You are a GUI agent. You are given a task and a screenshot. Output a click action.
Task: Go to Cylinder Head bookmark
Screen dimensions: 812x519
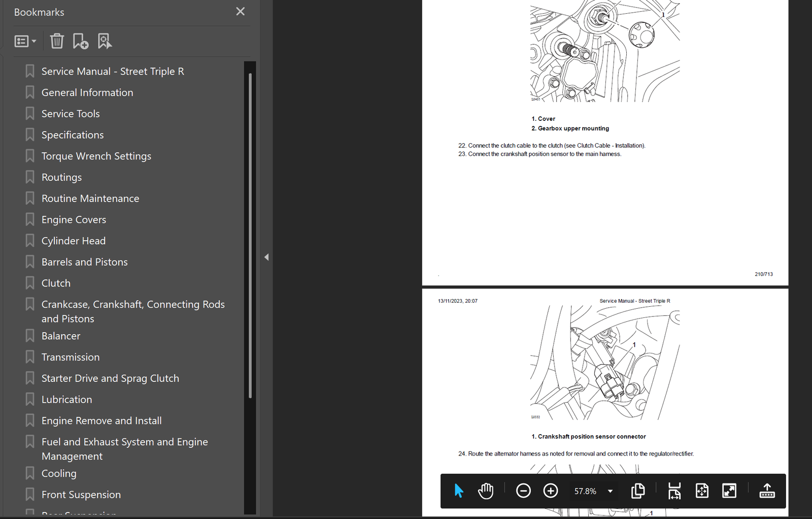pyautogui.click(x=74, y=241)
